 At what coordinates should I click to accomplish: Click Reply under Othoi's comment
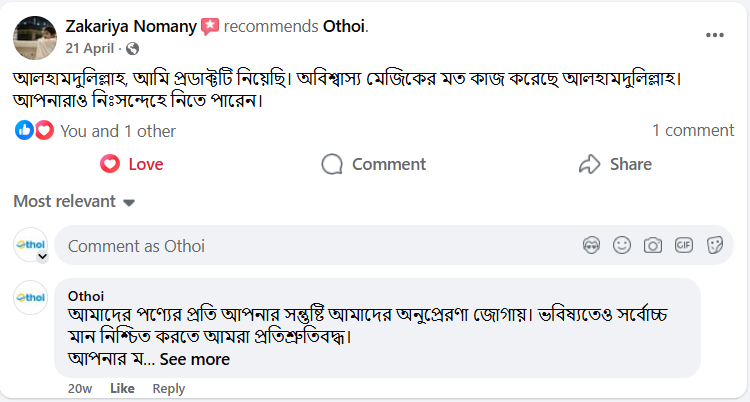pyautogui.click(x=169, y=388)
